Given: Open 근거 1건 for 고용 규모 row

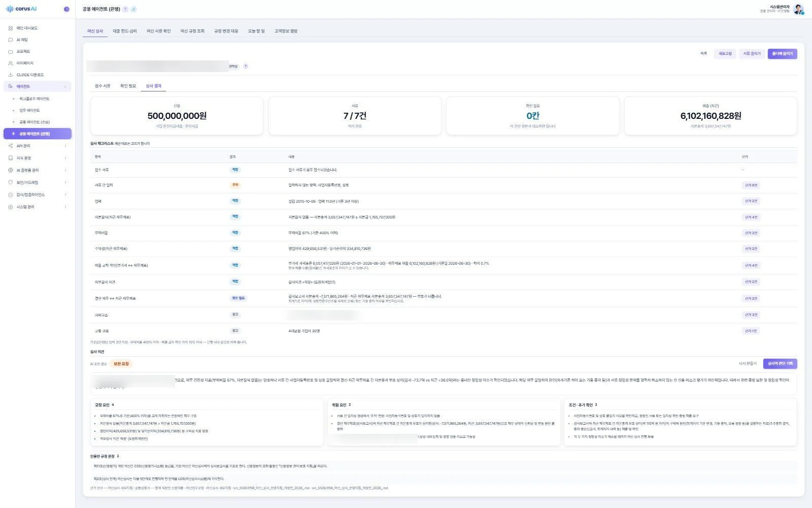Looking at the screenshot, I should click(x=751, y=331).
